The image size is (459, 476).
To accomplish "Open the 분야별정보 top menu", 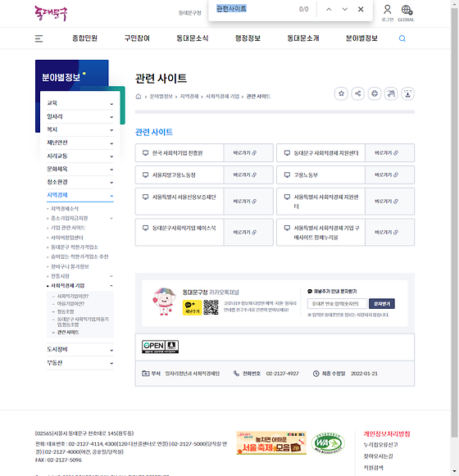I will click(361, 39).
